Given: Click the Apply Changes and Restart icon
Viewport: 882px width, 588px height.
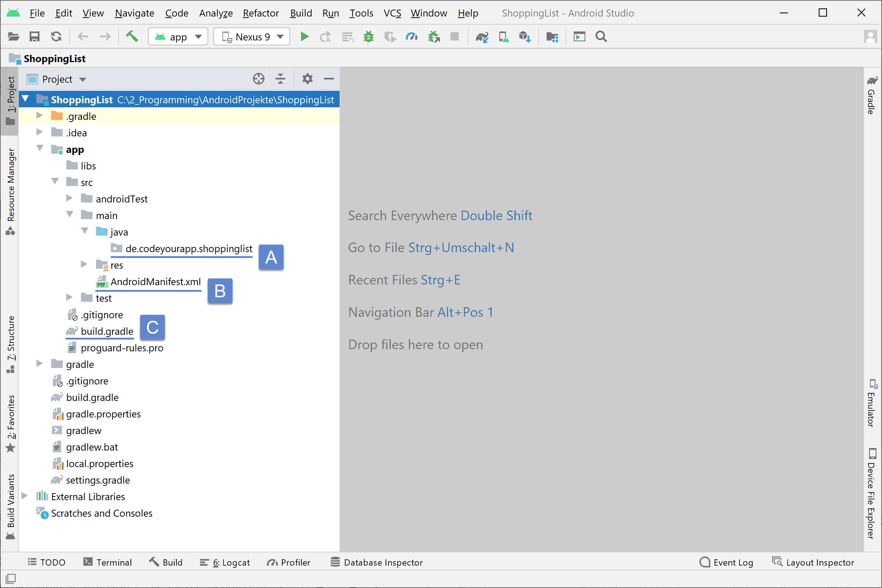Looking at the screenshot, I should click(x=325, y=37).
